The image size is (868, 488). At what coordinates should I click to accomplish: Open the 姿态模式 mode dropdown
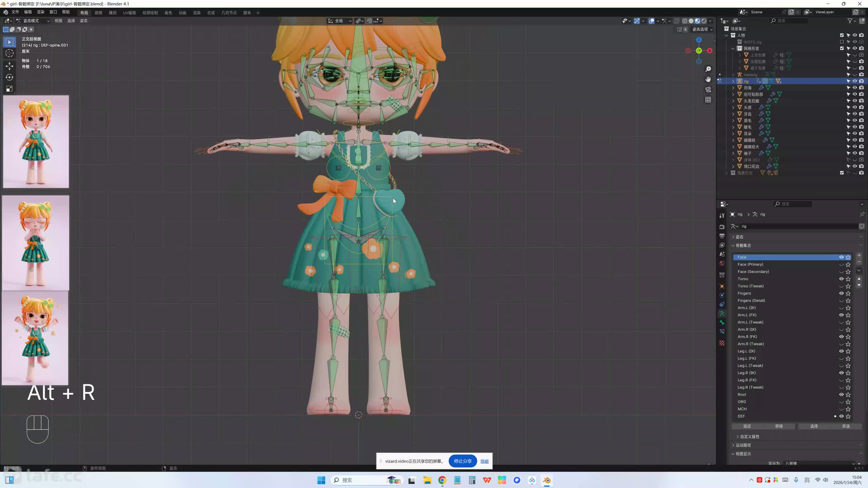(x=33, y=21)
